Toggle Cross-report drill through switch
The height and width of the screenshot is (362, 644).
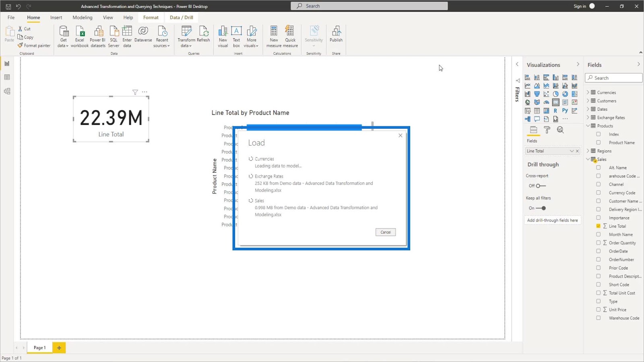pos(541,186)
